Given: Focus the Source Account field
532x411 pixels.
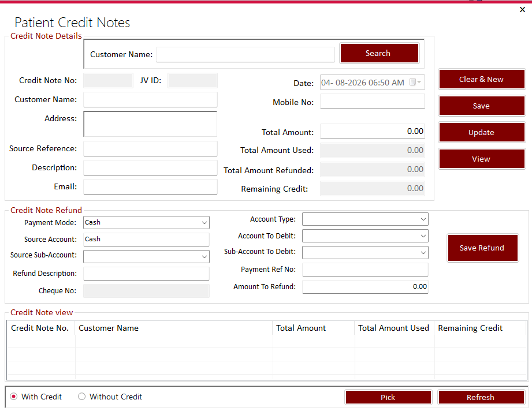Looking at the screenshot, I should click(x=146, y=240).
